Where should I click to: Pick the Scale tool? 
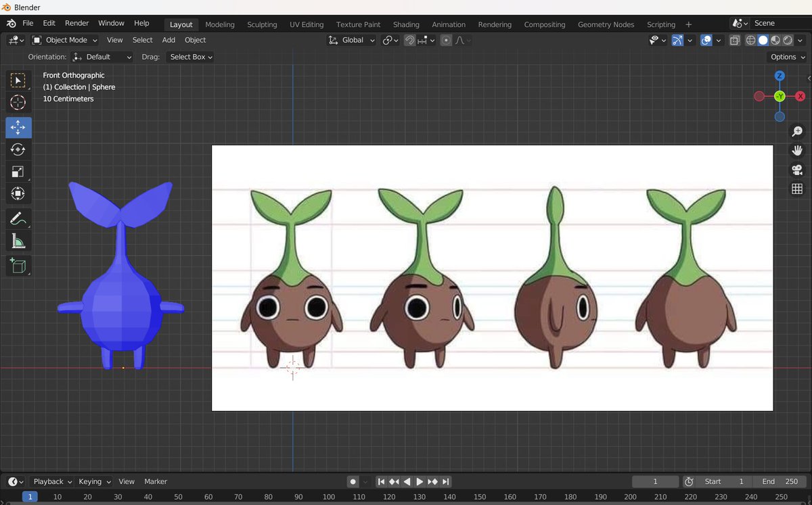[18, 172]
